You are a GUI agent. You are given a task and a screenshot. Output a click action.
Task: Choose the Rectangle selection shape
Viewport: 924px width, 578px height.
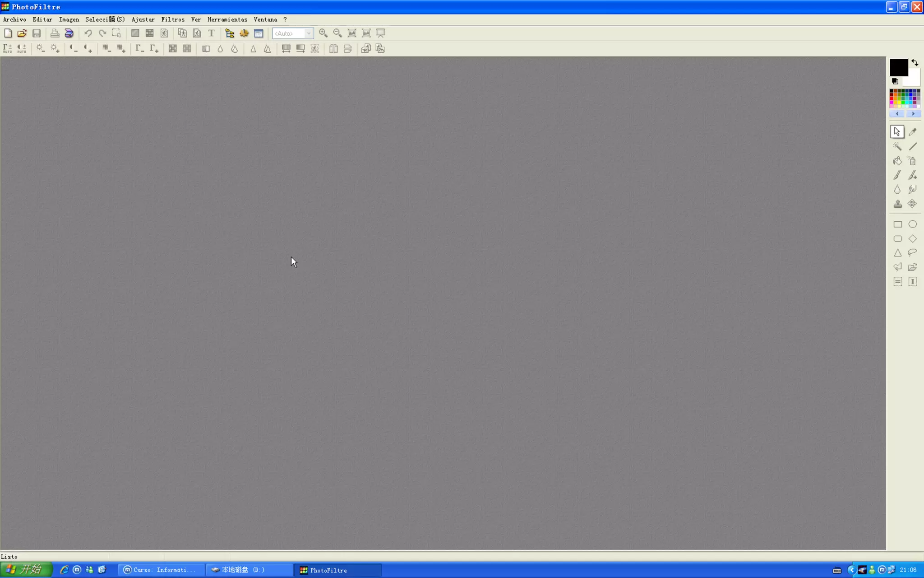pyautogui.click(x=897, y=224)
